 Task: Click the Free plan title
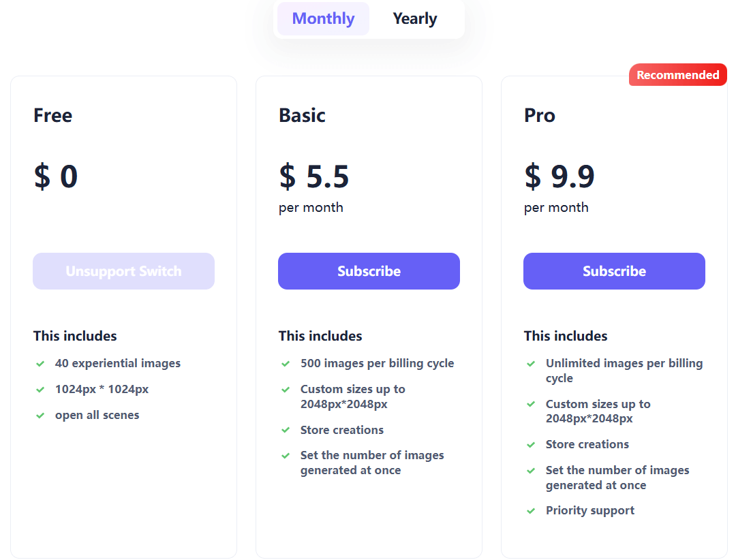(52, 115)
